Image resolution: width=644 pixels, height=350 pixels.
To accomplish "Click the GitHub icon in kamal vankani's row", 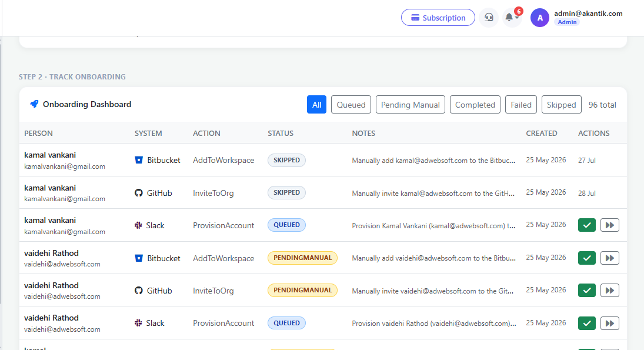I will [x=139, y=193].
